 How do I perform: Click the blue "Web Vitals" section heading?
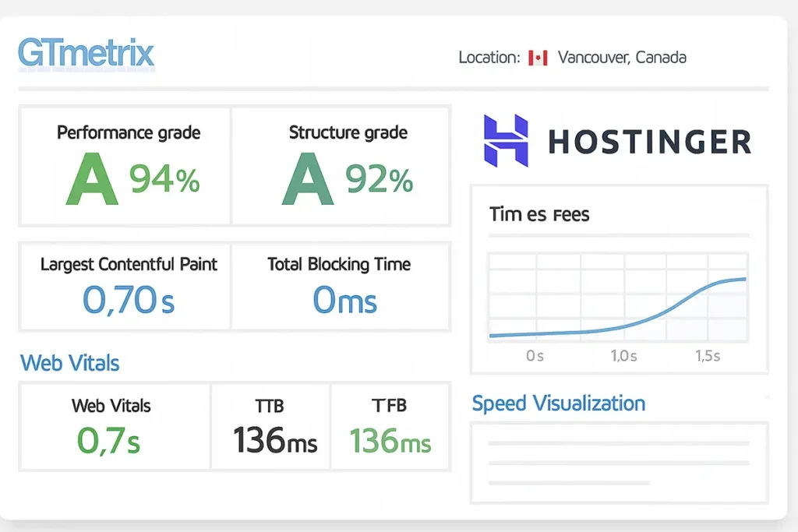pyautogui.click(x=69, y=363)
